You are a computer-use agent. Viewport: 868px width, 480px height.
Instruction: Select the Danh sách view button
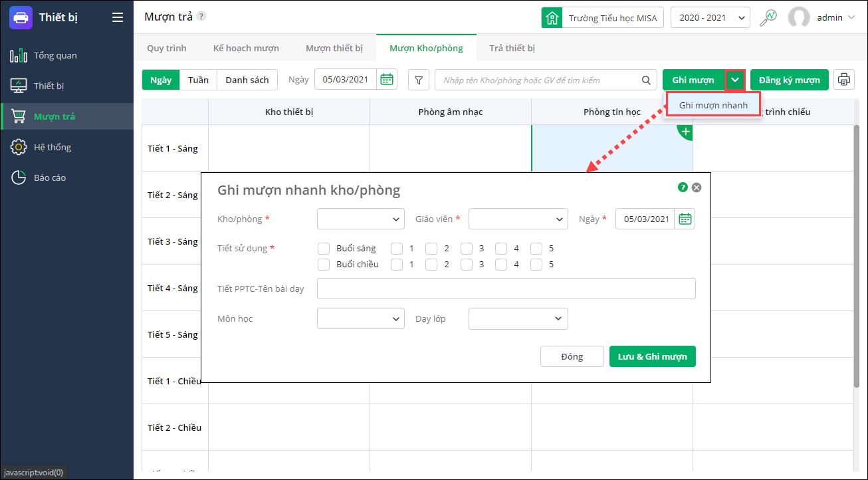247,80
